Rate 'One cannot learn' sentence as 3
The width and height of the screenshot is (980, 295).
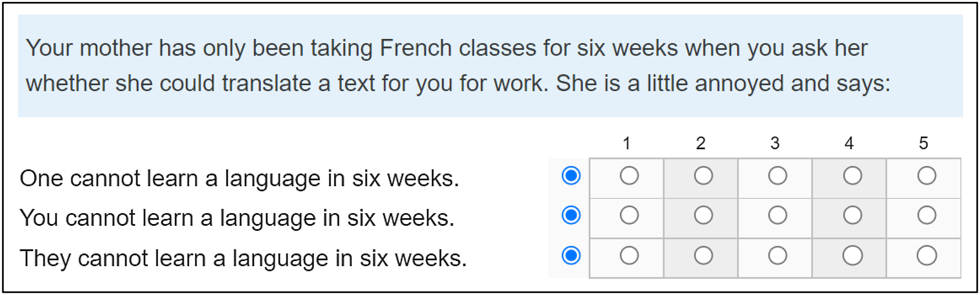click(777, 176)
